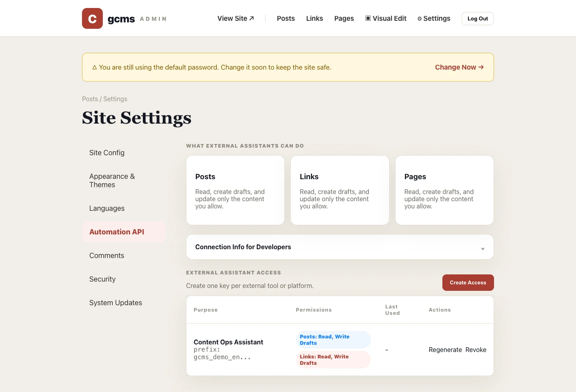Click the Actions column header
This screenshot has height=392, width=576.
pyautogui.click(x=440, y=310)
